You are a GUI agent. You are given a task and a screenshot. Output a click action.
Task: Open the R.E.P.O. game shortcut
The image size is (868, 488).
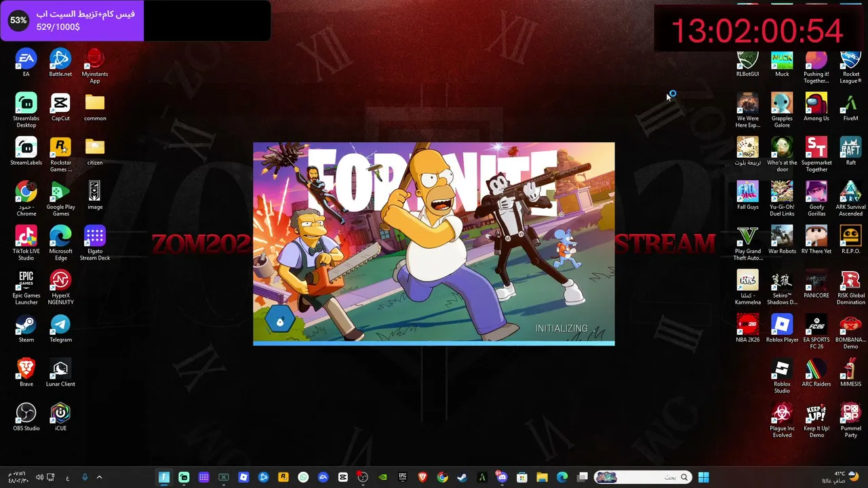click(x=850, y=239)
